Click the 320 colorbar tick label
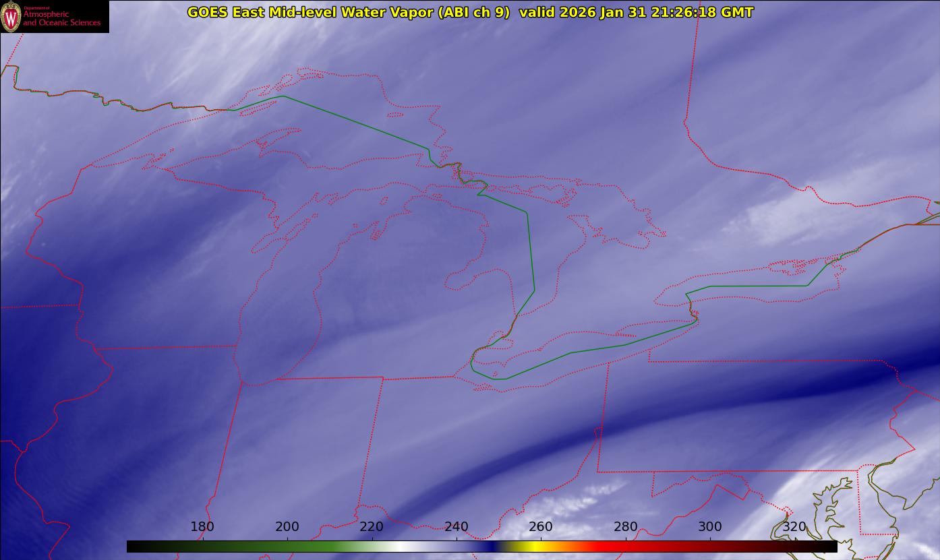This screenshot has width=940, height=560. click(x=794, y=527)
